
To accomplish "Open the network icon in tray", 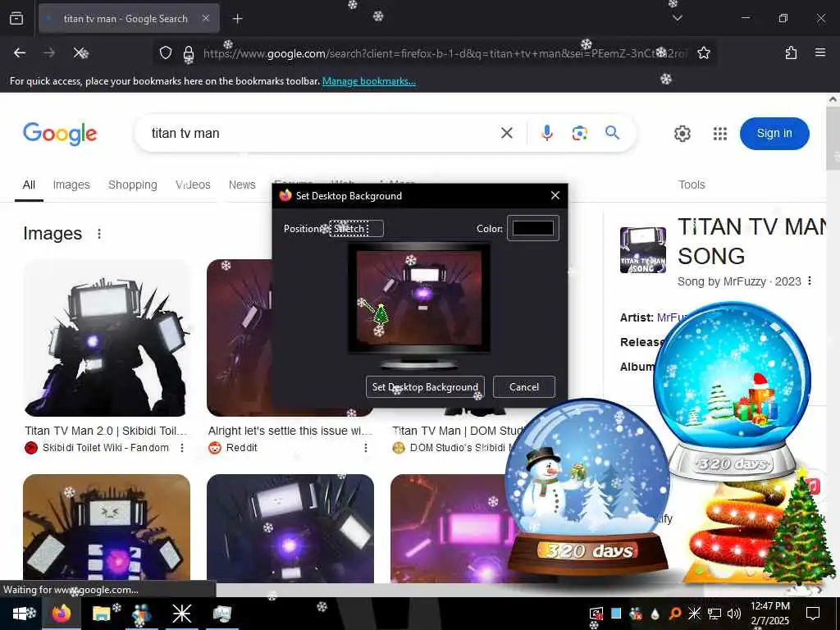I will coord(714,614).
